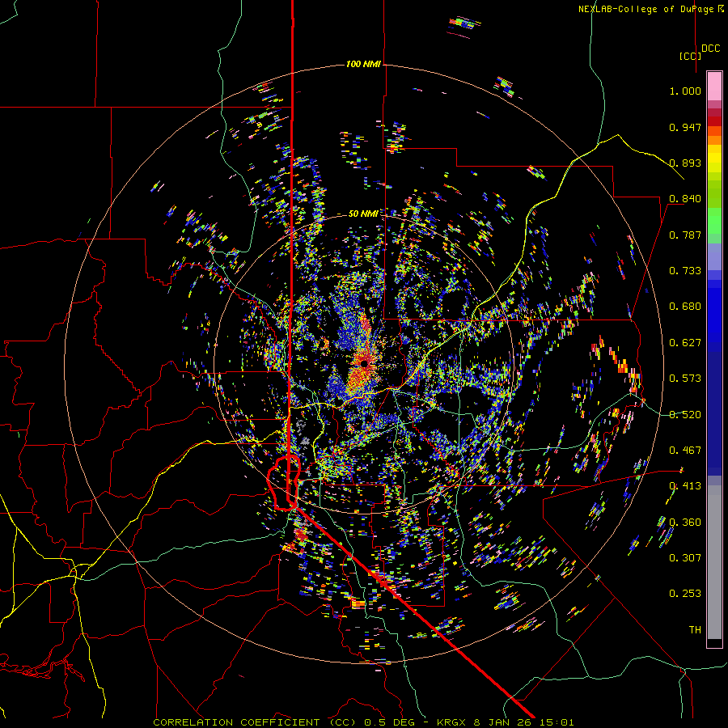Viewport: 728px width, 728px height.
Task: Pick the bright green color bar segment
Action: (x=714, y=221)
